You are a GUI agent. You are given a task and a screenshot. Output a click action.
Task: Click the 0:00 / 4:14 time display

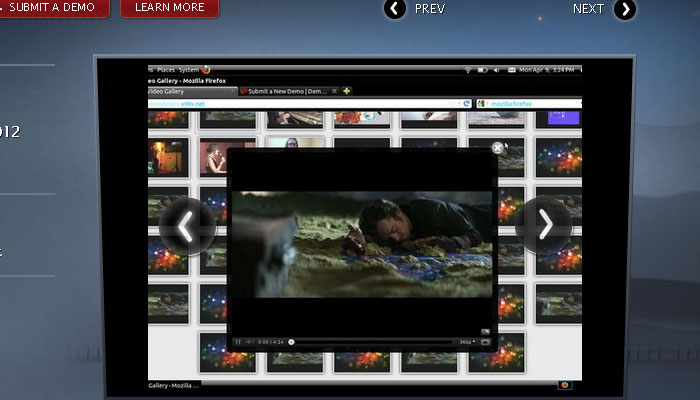tap(271, 342)
